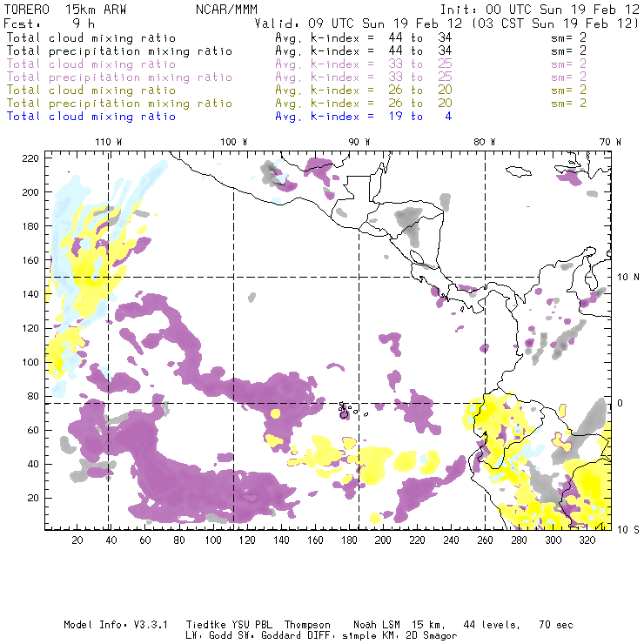
Task: Click '100' on the vertical axis
Action: coord(30,362)
